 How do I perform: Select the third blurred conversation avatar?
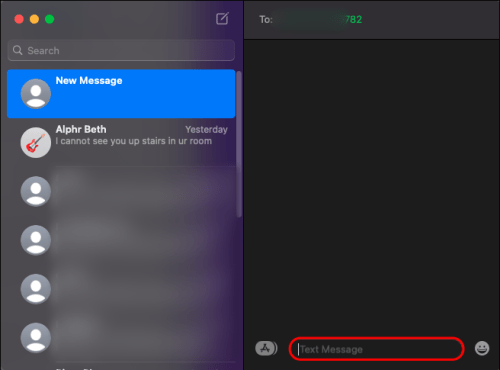[36, 289]
